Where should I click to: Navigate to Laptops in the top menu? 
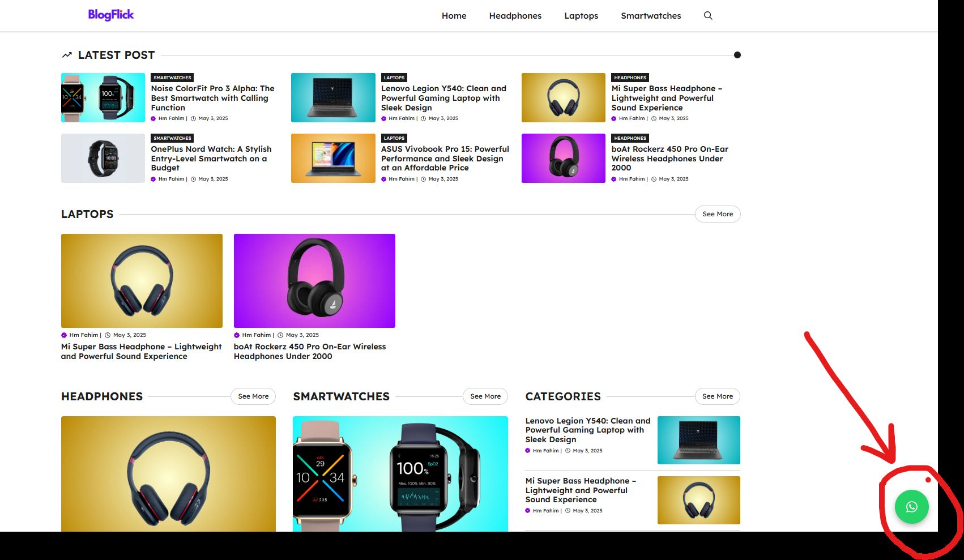pos(581,16)
